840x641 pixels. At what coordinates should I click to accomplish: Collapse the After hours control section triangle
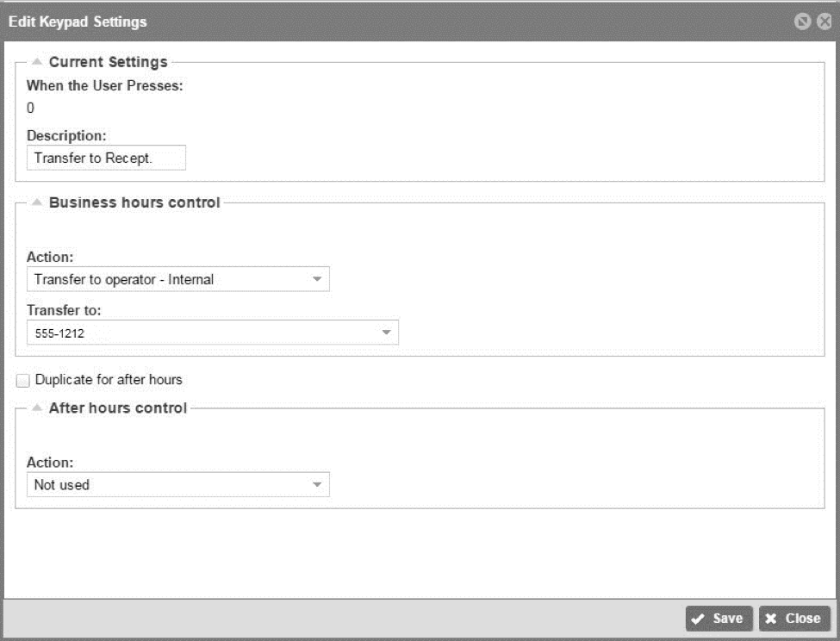(x=36, y=408)
